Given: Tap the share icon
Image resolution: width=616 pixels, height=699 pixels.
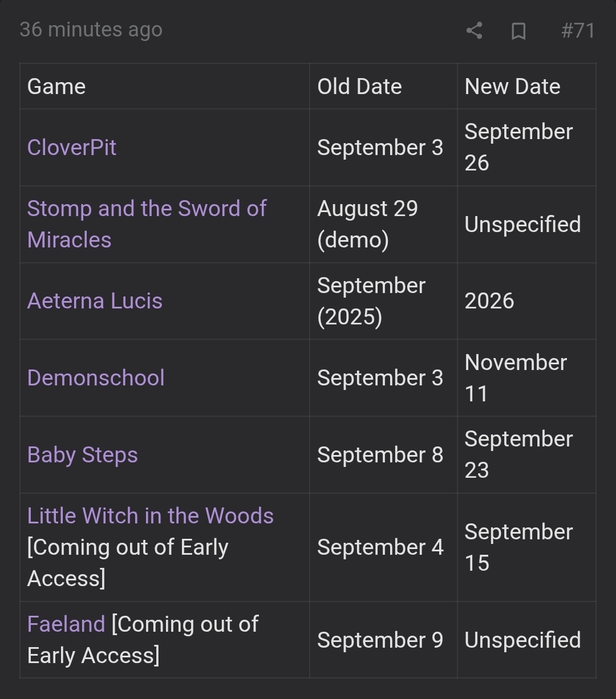Looking at the screenshot, I should pyautogui.click(x=474, y=30).
